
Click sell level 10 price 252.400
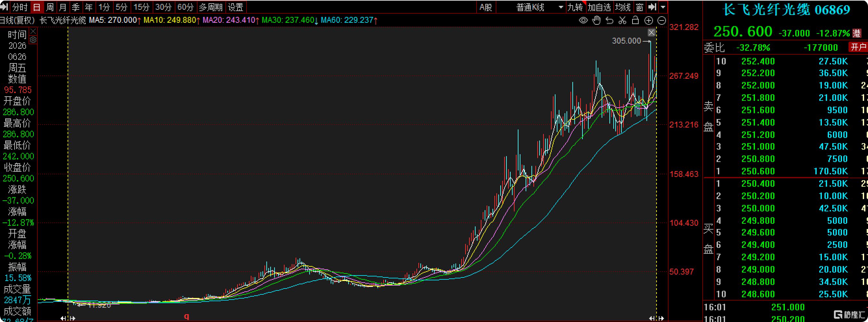click(758, 61)
